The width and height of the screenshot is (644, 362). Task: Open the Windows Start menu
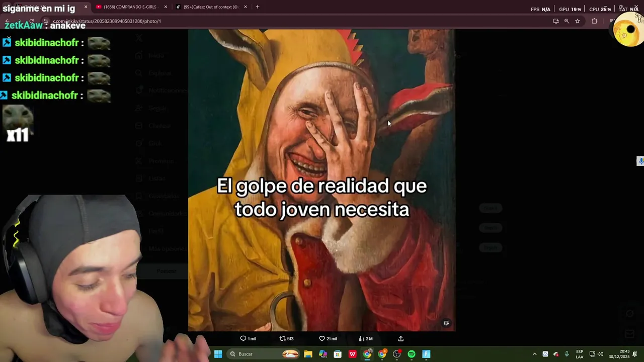point(218,354)
